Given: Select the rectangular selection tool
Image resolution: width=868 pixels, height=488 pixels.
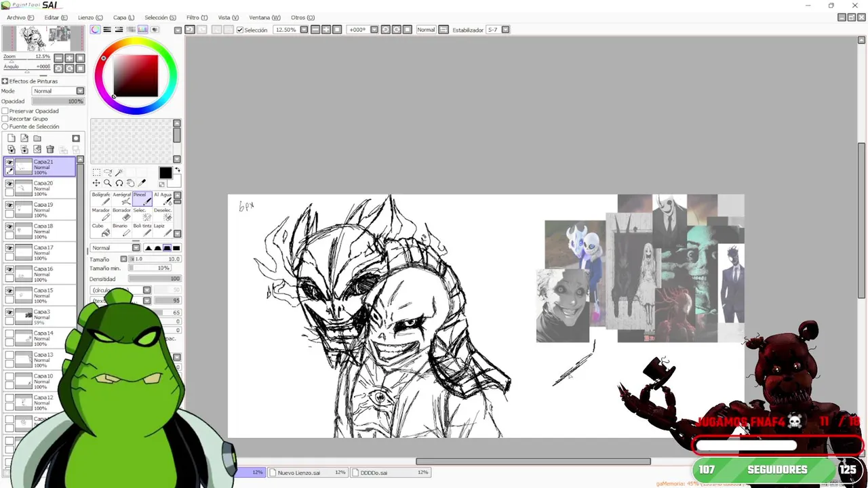Looking at the screenshot, I should pos(96,172).
